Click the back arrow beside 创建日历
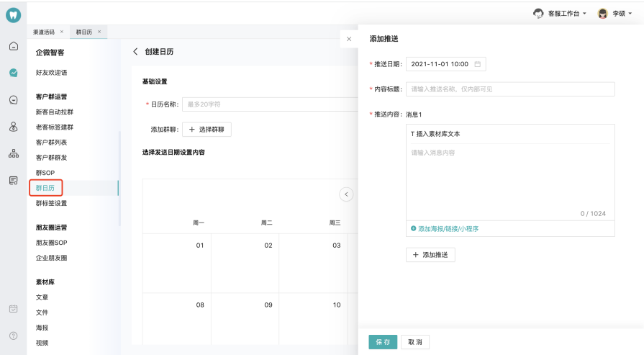644x355 pixels. [x=135, y=52]
